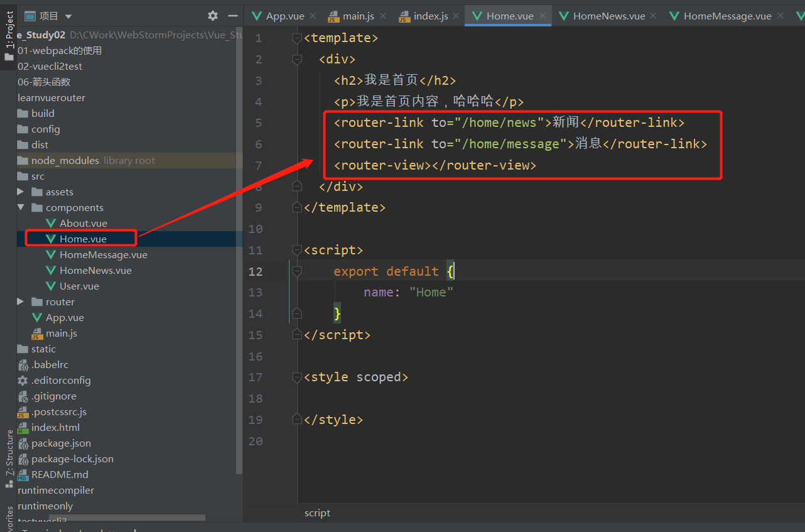The width and height of the screenshot is (805, 532).
Task: Open the Structure tool window
Action: tap(9, 459)
